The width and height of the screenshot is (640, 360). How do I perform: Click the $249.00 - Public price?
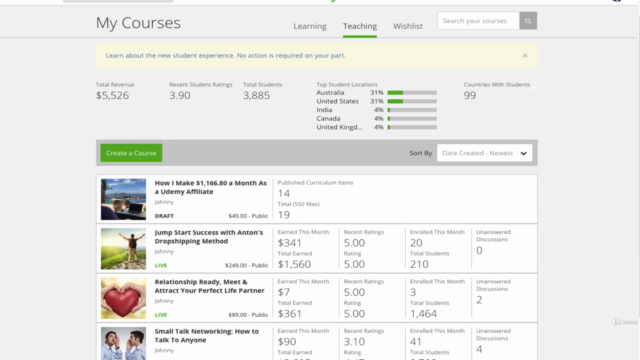247,265
